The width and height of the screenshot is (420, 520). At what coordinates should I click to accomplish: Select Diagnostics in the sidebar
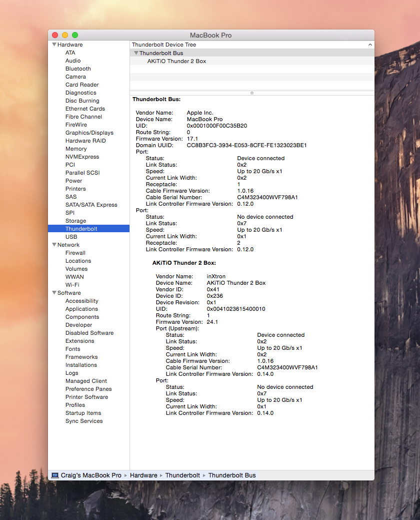81,93
